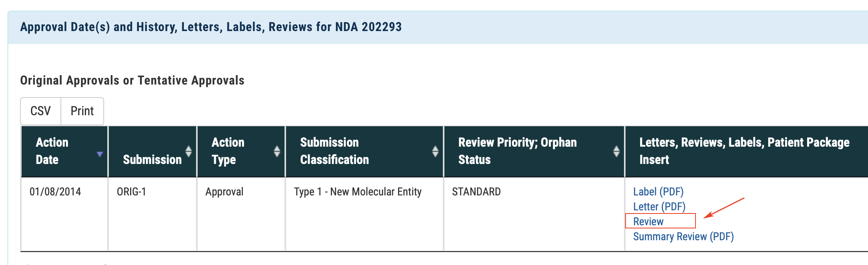Viewport: 868px width, 265px height.
Task: Click the Submission Classification sort arrows icon
Action: coord(435,151)
